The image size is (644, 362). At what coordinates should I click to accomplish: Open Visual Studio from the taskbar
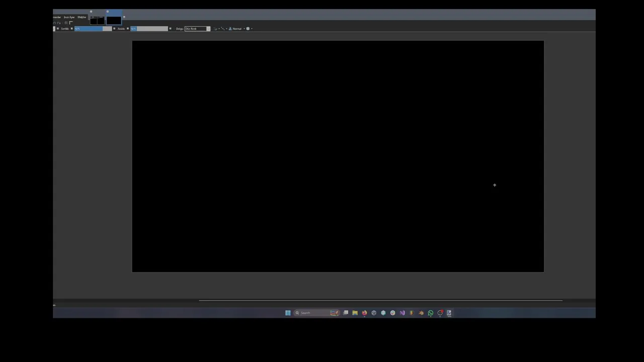(x=402, y=313)
